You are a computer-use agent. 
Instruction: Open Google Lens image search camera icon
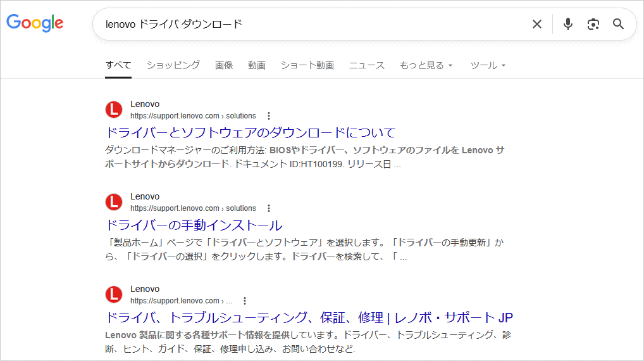click(593, 24)
